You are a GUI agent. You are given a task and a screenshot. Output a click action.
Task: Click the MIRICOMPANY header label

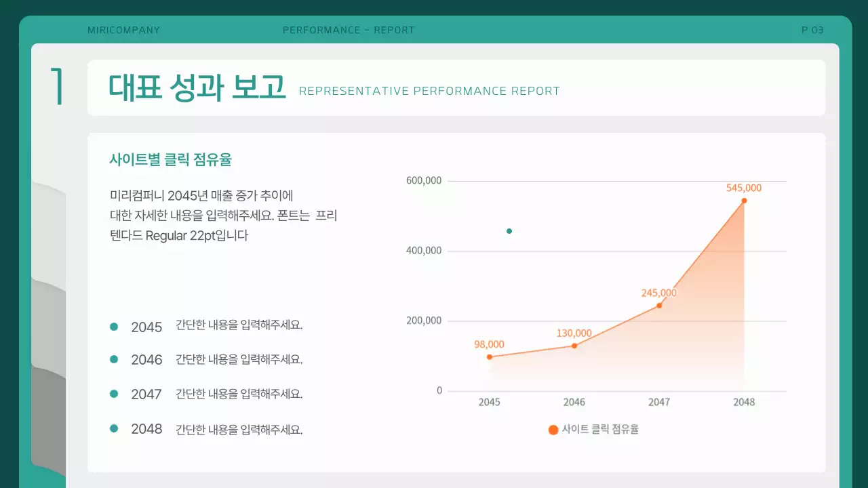(124, 30)
